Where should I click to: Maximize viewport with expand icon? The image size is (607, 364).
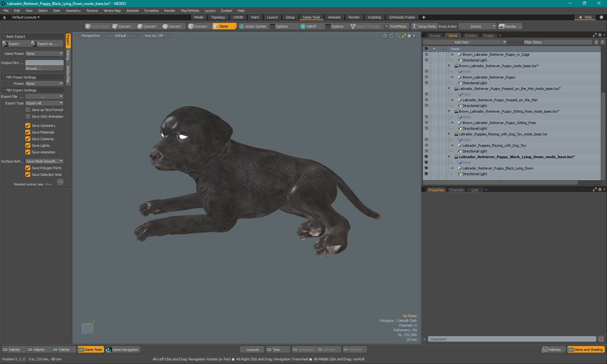(404, 36)
